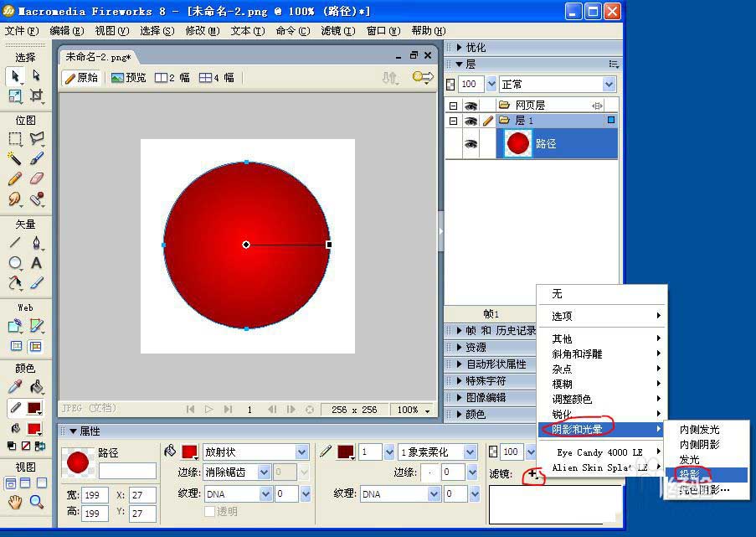The image size is (756, 537).
Task: Select the Crop tool
Action: [37, 96]
